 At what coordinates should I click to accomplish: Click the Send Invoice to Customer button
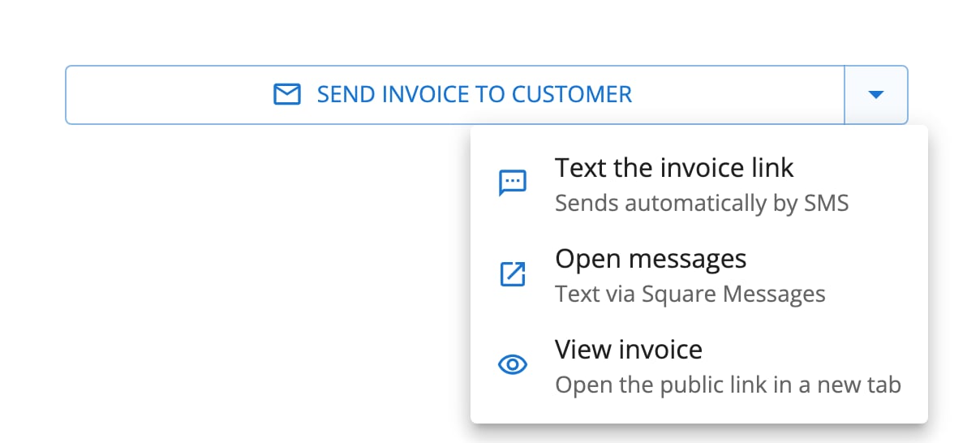click(454, 95)
